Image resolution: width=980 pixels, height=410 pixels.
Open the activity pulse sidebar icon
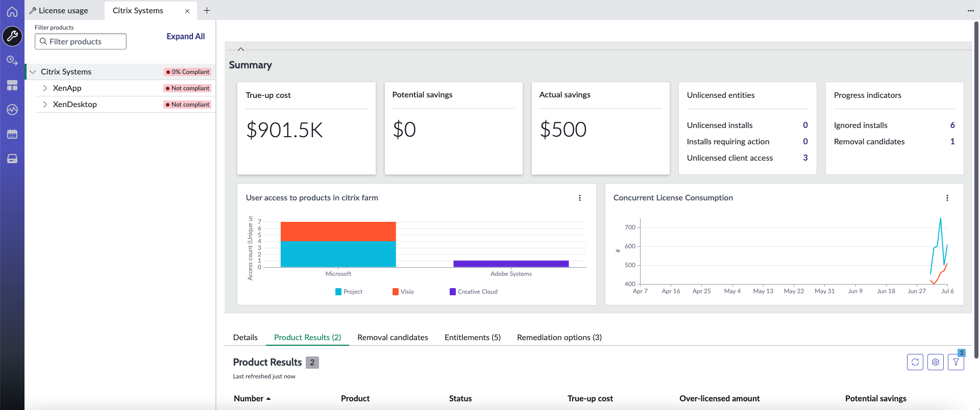(12, 110)
